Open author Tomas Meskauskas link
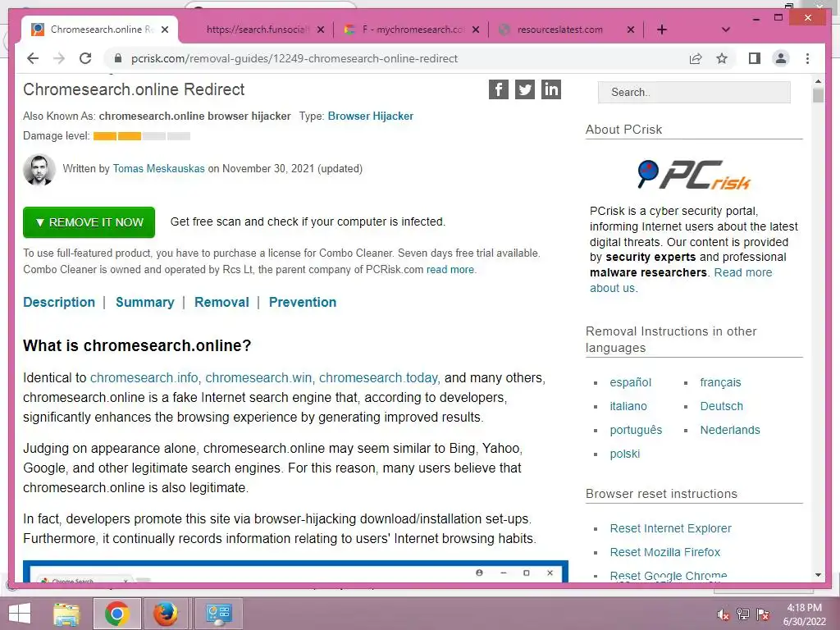Image resolution: width=840 pixels, height=630 pixels. [x=158, y=169]
